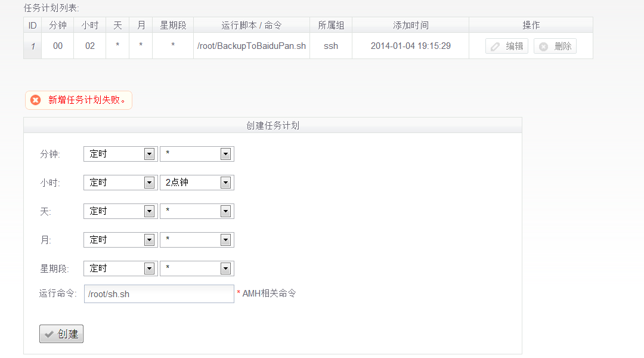
Task: Click the 运行脚本 / 命令 column header
Action: point(251,25)
